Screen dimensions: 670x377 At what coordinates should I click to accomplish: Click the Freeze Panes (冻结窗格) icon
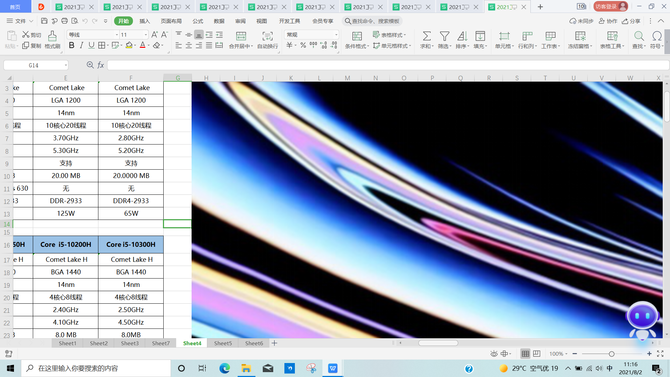580,36
